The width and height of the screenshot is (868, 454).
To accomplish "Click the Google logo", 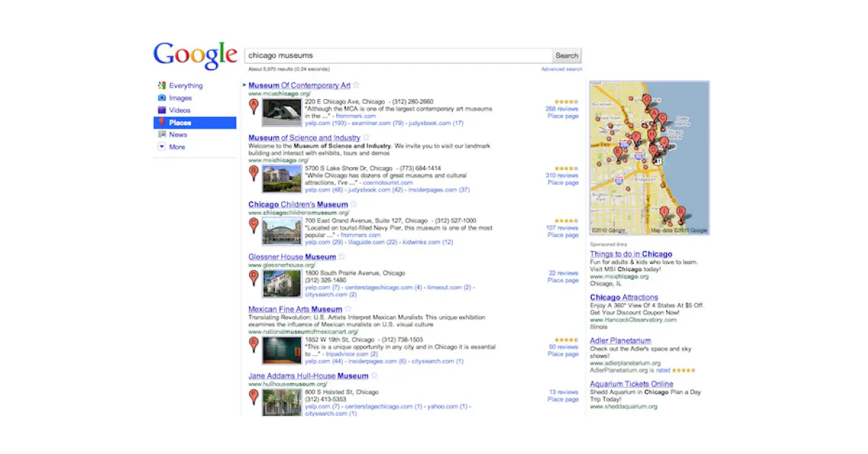I will click(x=195, y=56).
